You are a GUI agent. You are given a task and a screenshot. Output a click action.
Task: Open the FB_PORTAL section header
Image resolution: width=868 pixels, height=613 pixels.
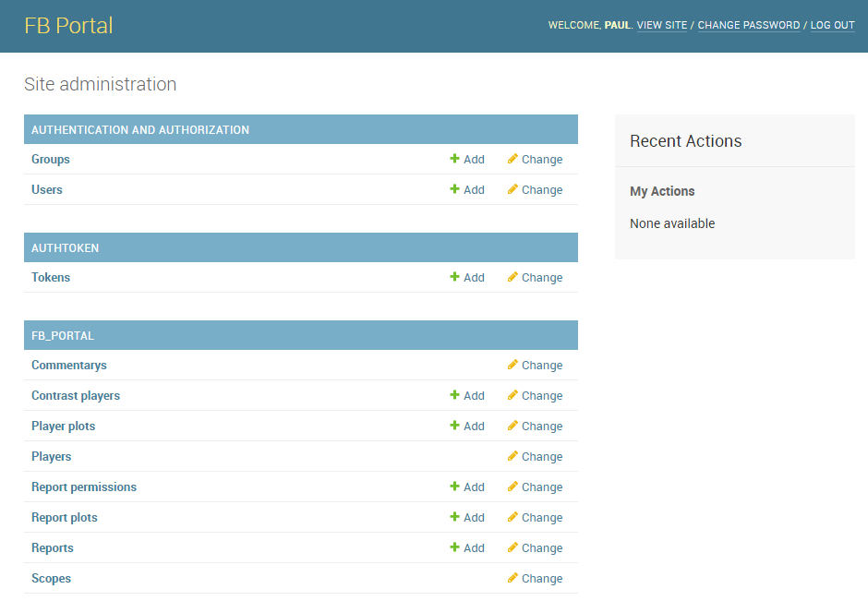point(63,336)
